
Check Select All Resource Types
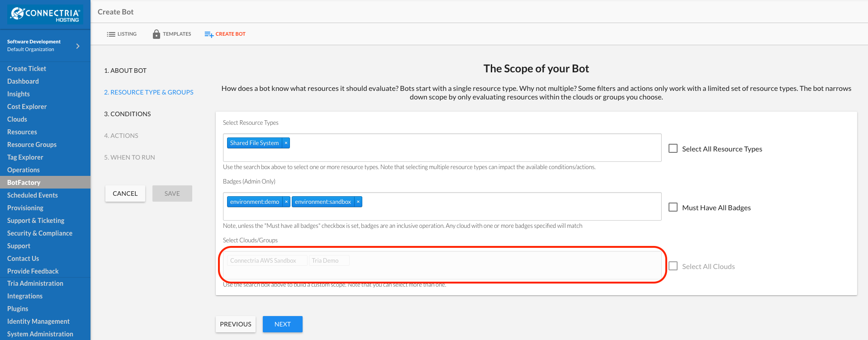pyautogui.click(x=673, y=148)
